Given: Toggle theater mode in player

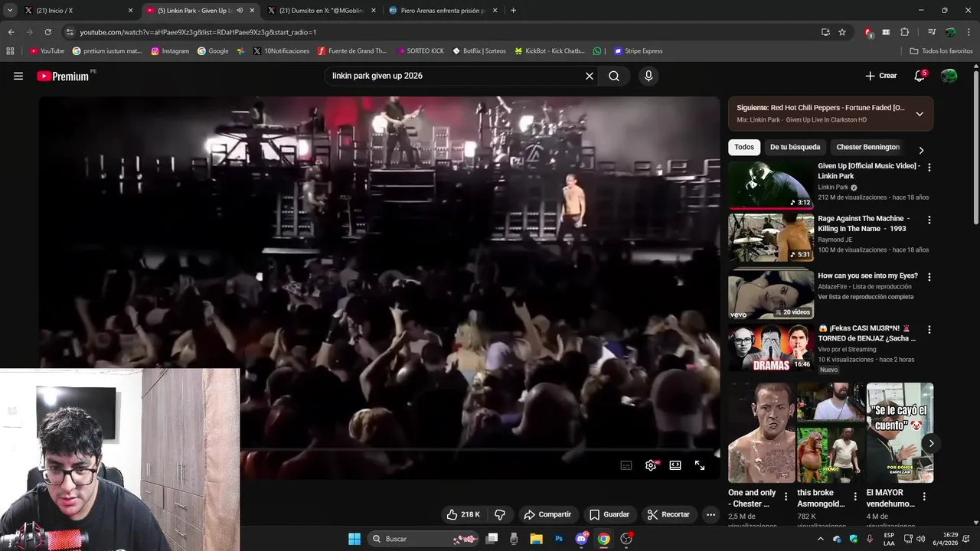Looking at the screenshot, I should coord(675,465).
